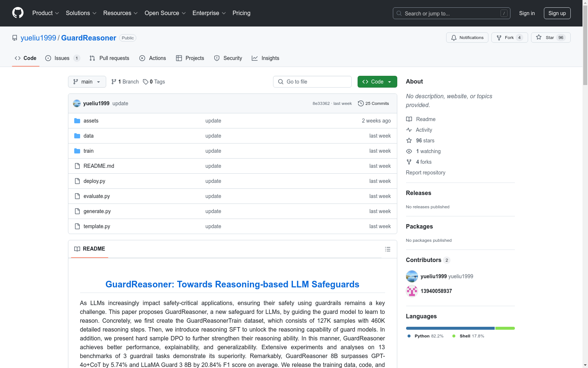588x368 pixels.
Task: Open the template.py file
Action: tap(97, 226)
